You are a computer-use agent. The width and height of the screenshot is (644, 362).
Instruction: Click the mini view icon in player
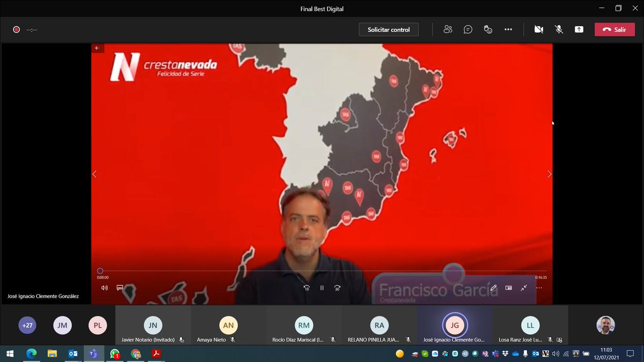click(509, 288)
